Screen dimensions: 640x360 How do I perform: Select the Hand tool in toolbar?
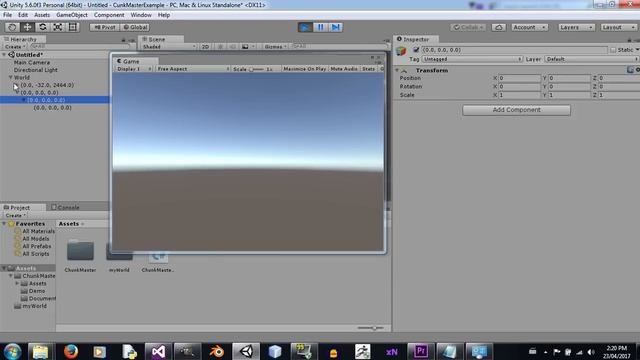click(x=12, y=27)
